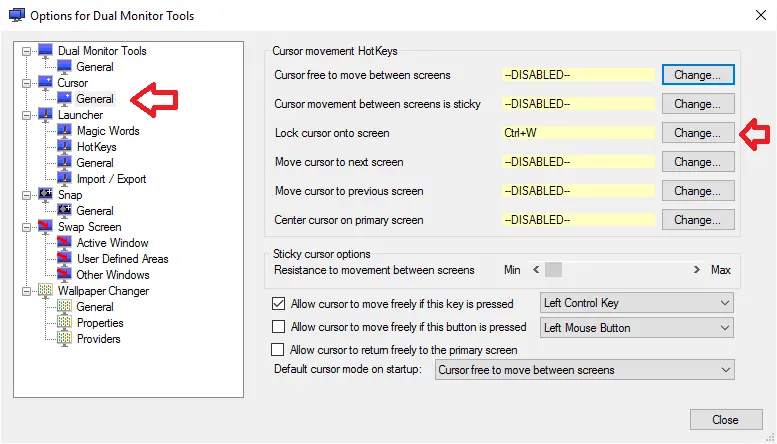Collapse the Cursor tree node
777x444 pixels.
pyautogui.click(x=26, y=83)
